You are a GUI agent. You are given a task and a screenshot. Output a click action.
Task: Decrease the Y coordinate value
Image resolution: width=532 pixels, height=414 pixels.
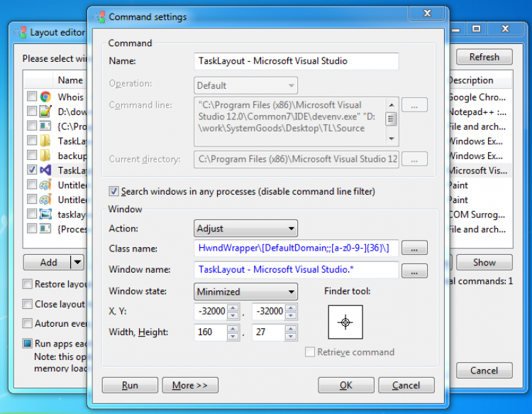click(x=291, y=315)
